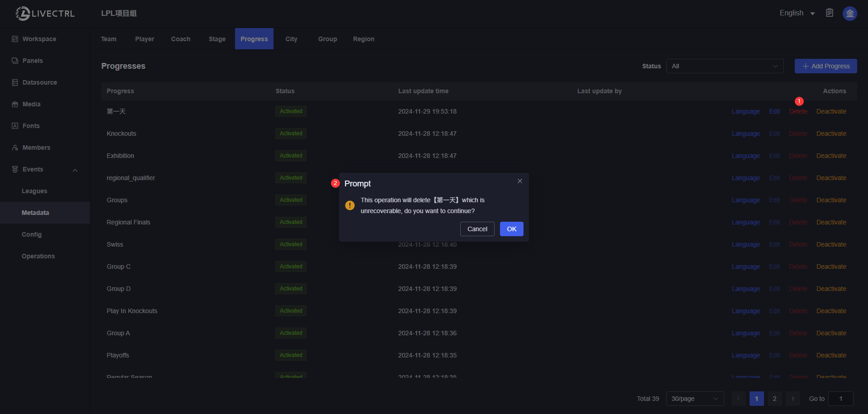Switch to the Stage tab
The image size is (868, 414).
217,39
